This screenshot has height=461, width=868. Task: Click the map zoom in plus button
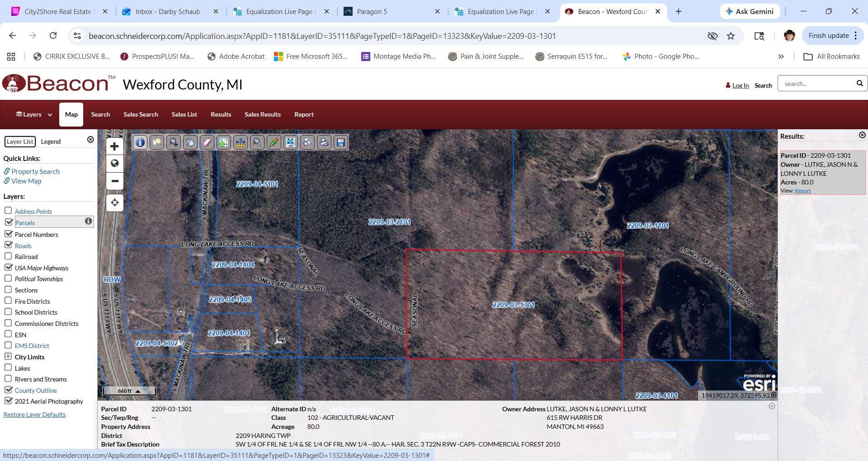point(114,146)
